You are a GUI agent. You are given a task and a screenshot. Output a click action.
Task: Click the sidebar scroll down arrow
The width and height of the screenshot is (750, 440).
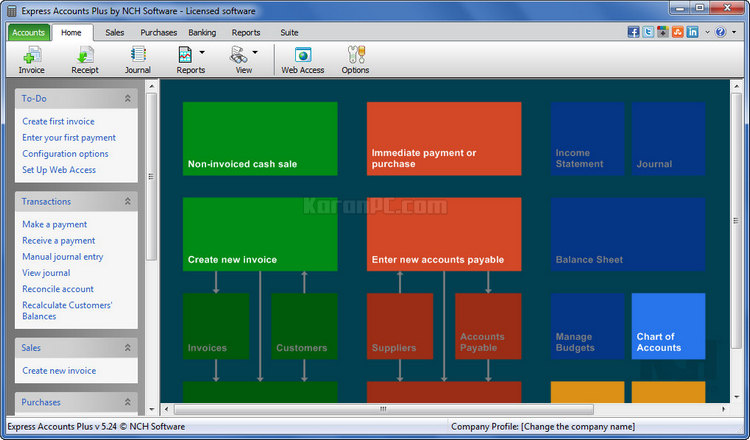click(x=152, y=409)
